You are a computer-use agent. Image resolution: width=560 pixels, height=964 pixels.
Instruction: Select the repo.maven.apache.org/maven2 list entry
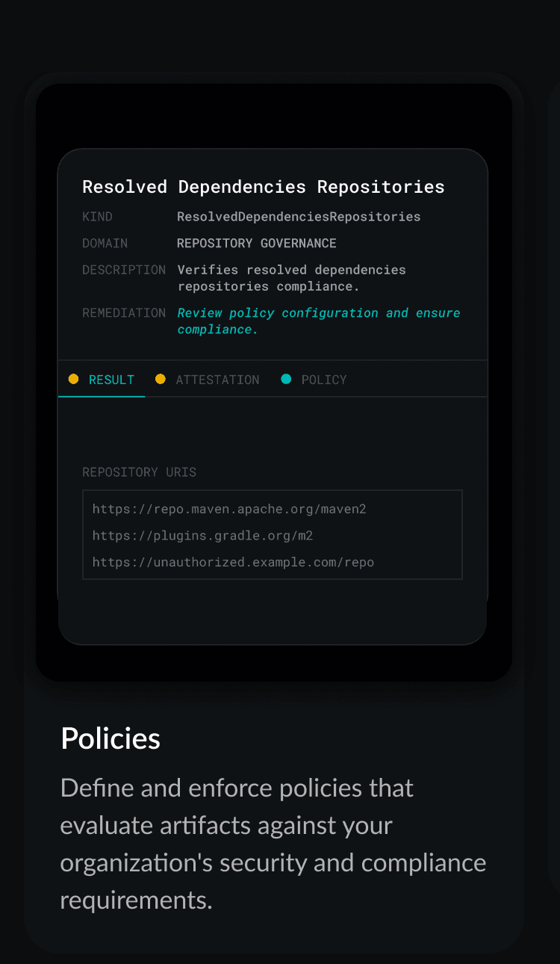(228, 509)
